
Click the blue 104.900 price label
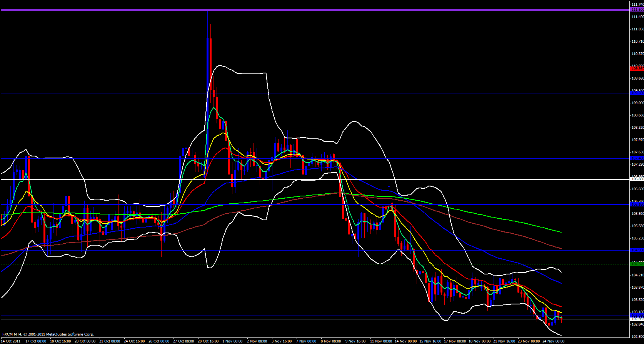pyautogui.click(x=637, y=250)
